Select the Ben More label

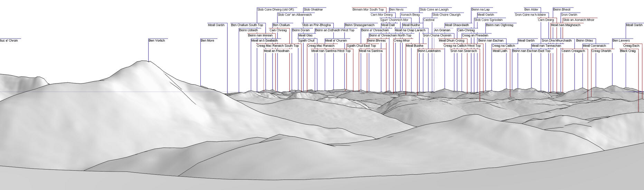click(x=207, y=41)
